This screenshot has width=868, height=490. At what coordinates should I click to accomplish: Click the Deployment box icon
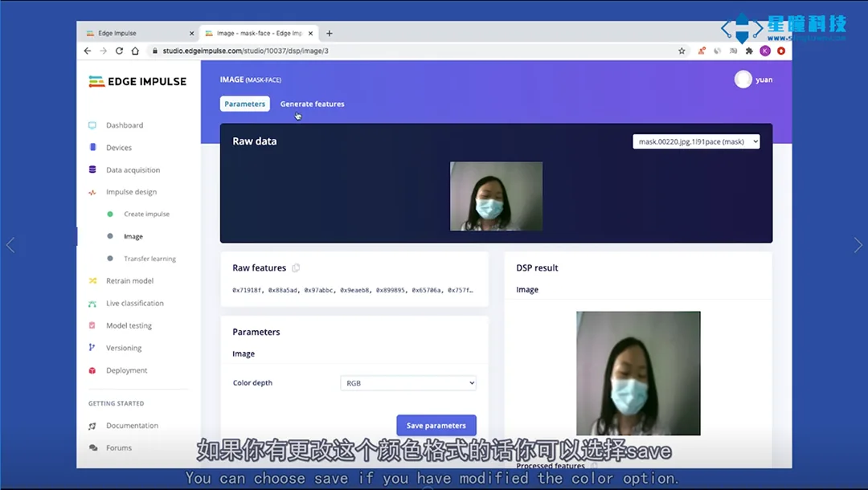[x=92, y=370]
